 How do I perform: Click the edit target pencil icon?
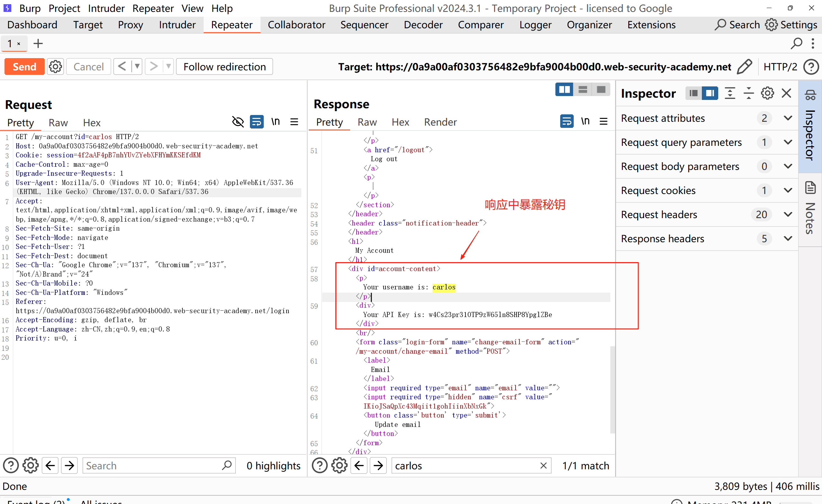(744, 67)
